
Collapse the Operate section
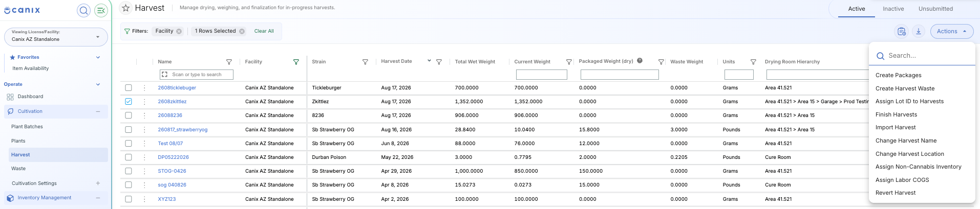(x=98, y=84)
